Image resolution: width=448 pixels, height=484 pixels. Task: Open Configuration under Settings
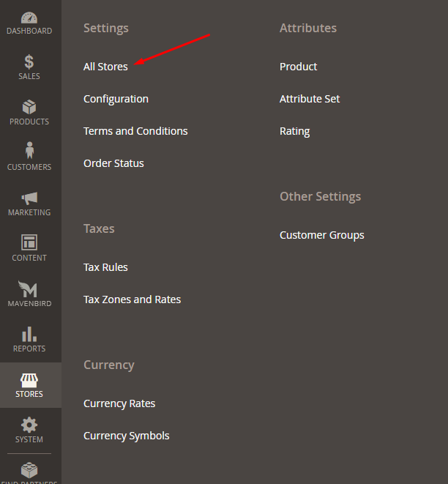[x=116, y=99]
